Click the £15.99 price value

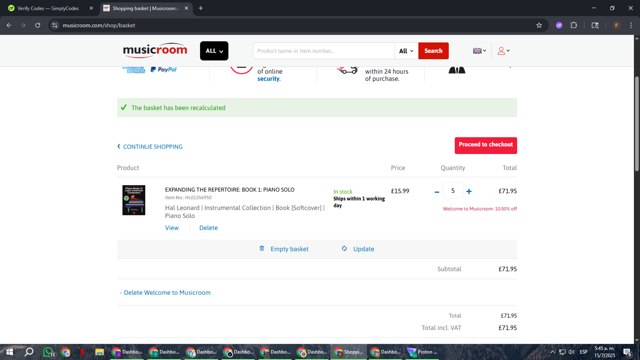[x=400, y=191]
